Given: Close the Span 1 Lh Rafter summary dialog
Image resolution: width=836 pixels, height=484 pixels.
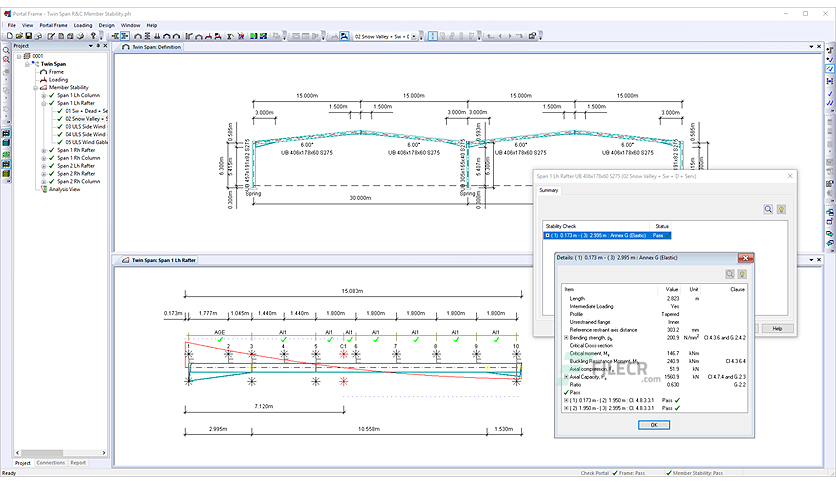Looking at the screenshot, I should click(x=790, y=176).
